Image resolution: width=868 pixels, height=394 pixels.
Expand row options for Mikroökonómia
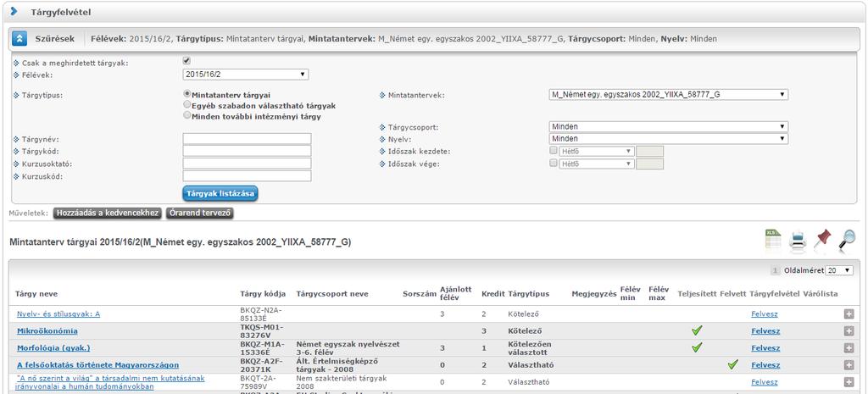click(849, 331)
